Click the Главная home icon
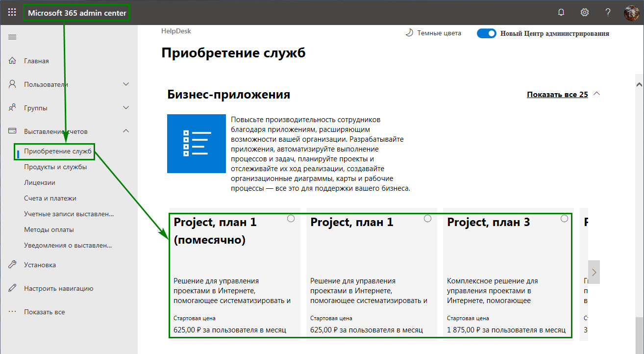Image resolution: width=644 pixels, height=354 pixels. click(13, 61)
